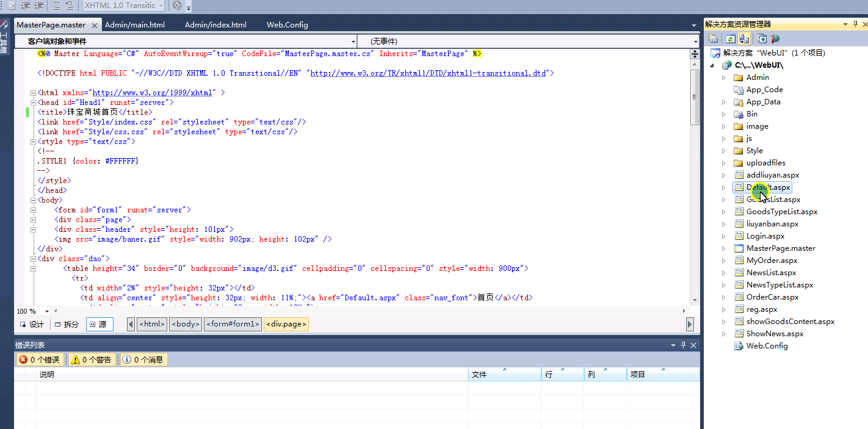
Task: Expand the image folder
Action: point(724,126)
